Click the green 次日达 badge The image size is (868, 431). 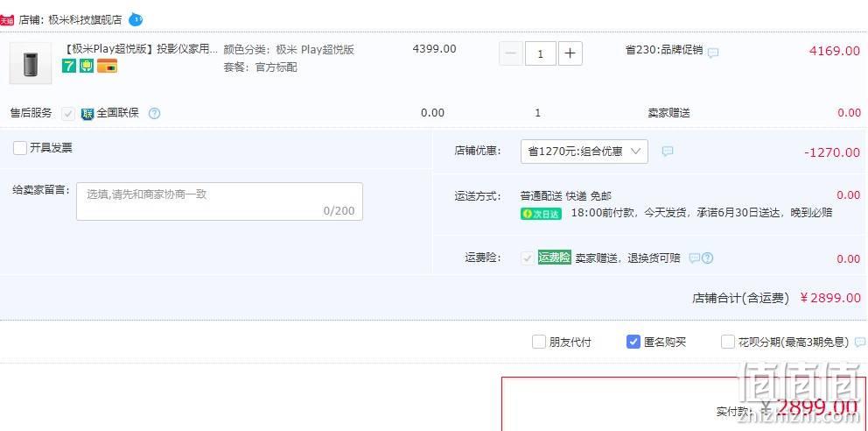[x=541, y=214]
